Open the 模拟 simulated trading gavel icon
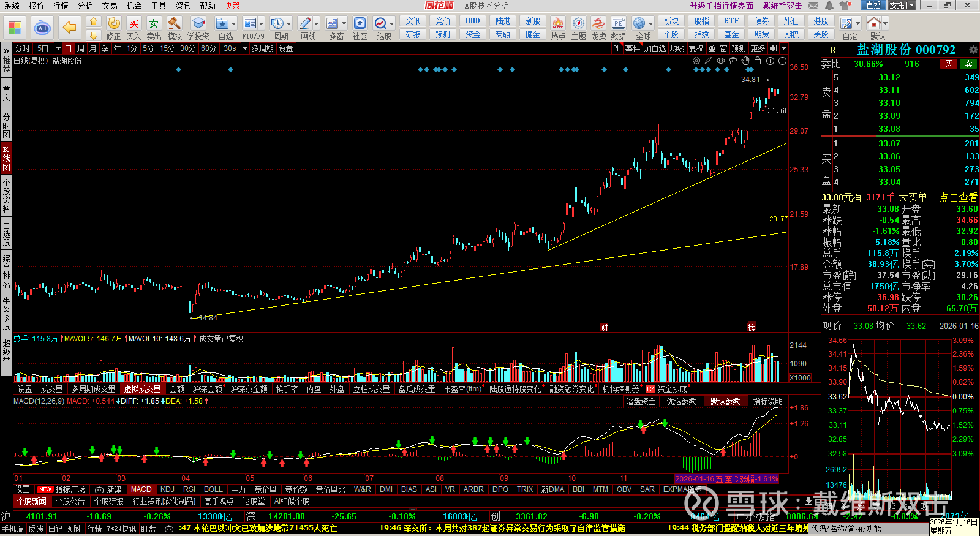The height and width of the screenshot is (536, 980). pyautogui.click(x=175, y=23)
